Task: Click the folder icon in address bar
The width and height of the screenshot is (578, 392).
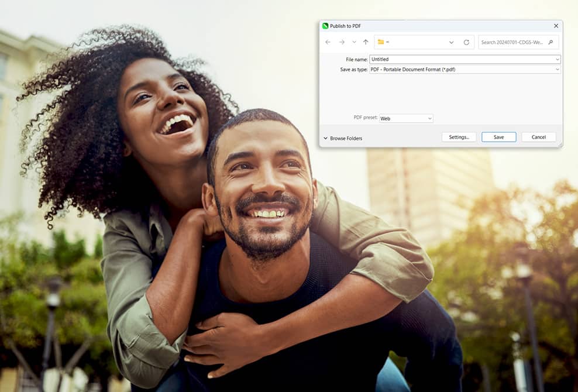Action: tap(381, 42)
